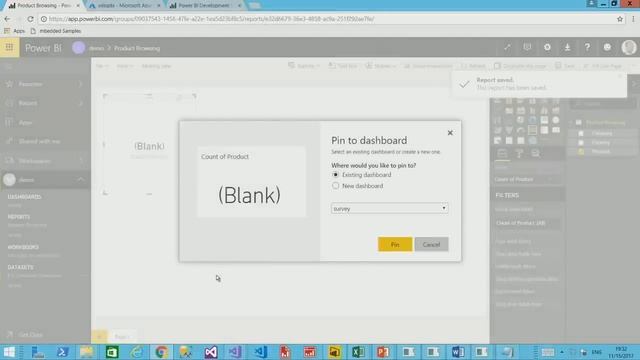Collapse the Product Browsing table in Fields
The height and width of the screenshot is (360, 640).
[x=572, y=122]
